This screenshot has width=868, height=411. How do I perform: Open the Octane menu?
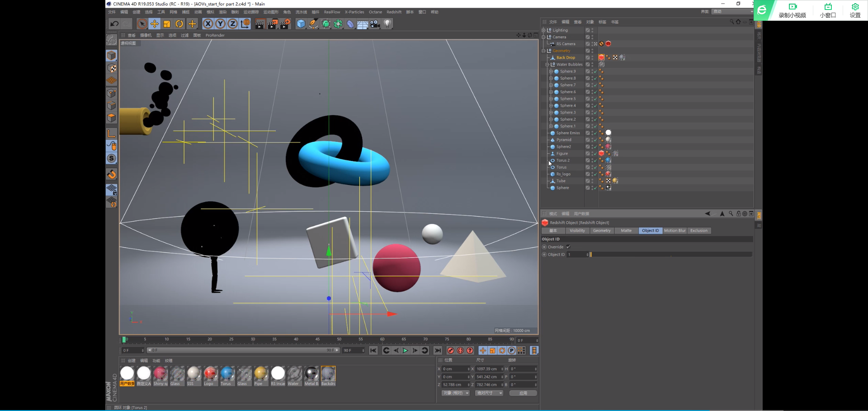(375, 12)
